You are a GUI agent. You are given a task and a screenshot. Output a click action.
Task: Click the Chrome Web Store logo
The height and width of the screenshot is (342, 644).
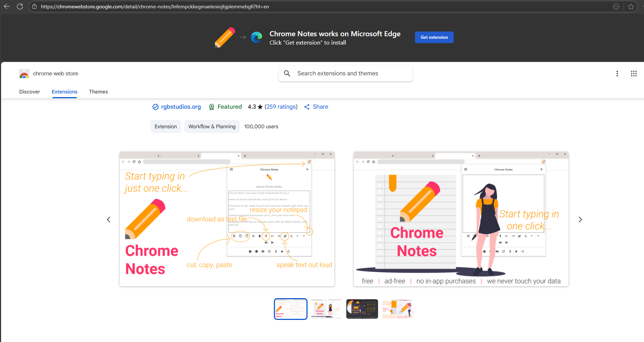[24, 74]
